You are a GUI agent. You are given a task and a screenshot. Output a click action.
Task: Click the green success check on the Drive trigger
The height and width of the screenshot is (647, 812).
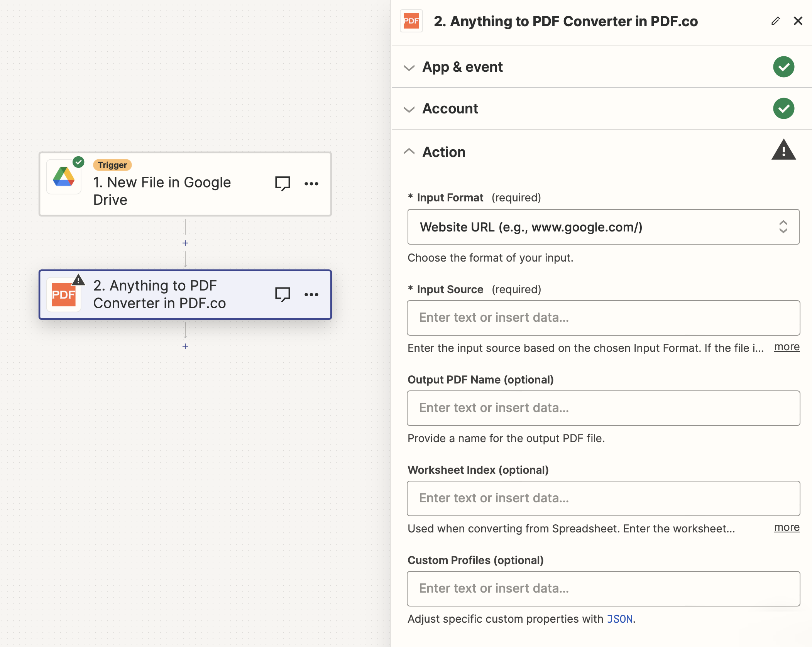click(x=79, y=162)
